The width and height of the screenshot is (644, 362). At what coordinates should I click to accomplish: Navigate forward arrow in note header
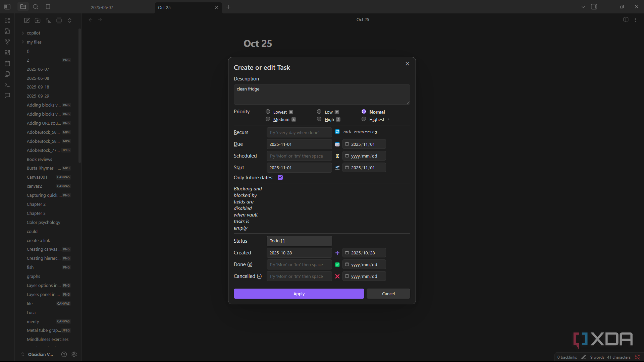click(100, 20)
